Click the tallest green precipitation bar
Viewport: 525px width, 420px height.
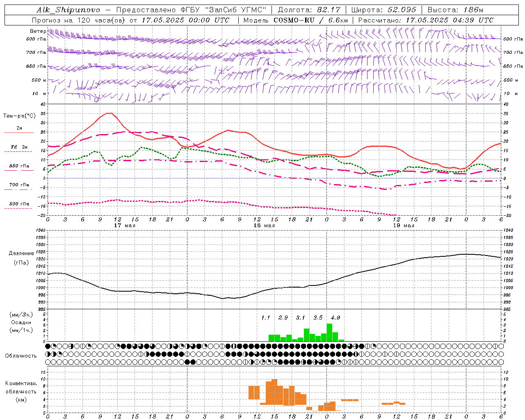[329, 332]
